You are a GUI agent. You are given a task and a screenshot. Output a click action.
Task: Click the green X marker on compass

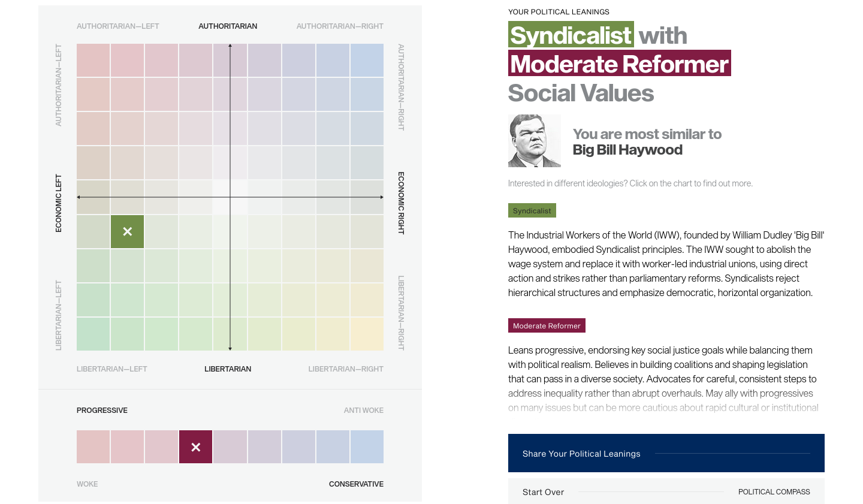coord(127,231)
